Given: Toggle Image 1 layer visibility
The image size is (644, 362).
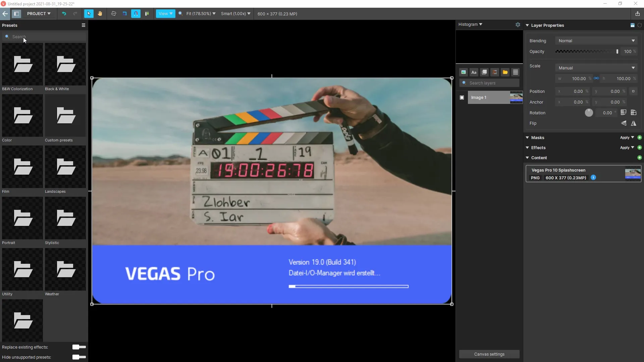Looking at the screenshot, I should 462,97.
